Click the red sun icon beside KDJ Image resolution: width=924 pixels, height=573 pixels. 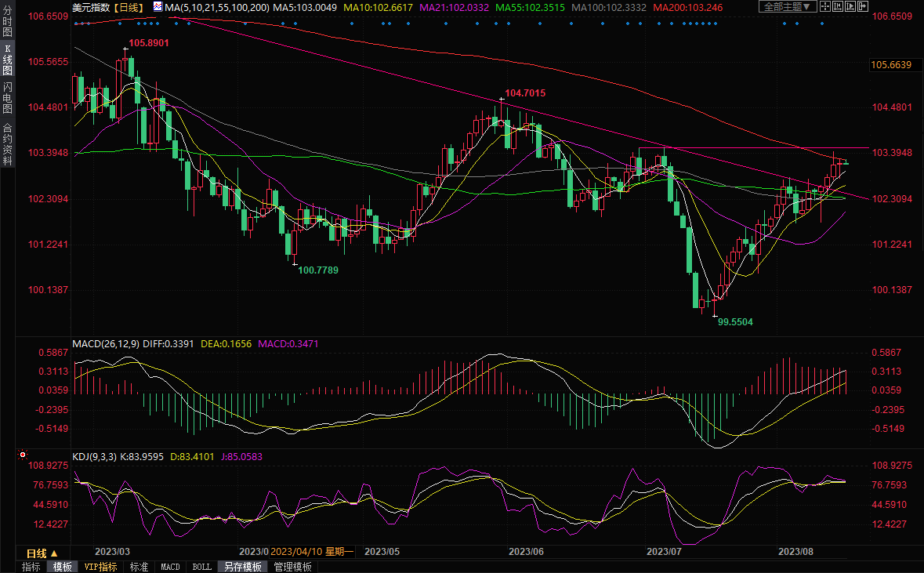(x=22, y=455)
